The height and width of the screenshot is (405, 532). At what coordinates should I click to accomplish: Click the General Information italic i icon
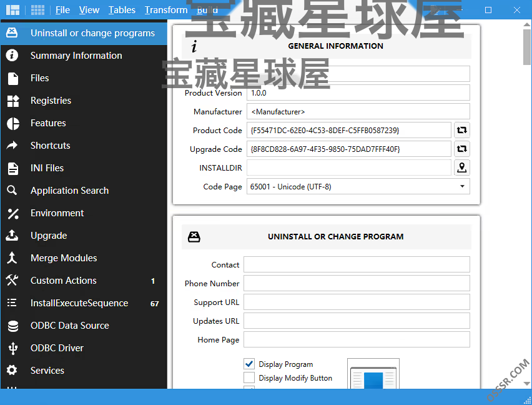click(194, 46)
